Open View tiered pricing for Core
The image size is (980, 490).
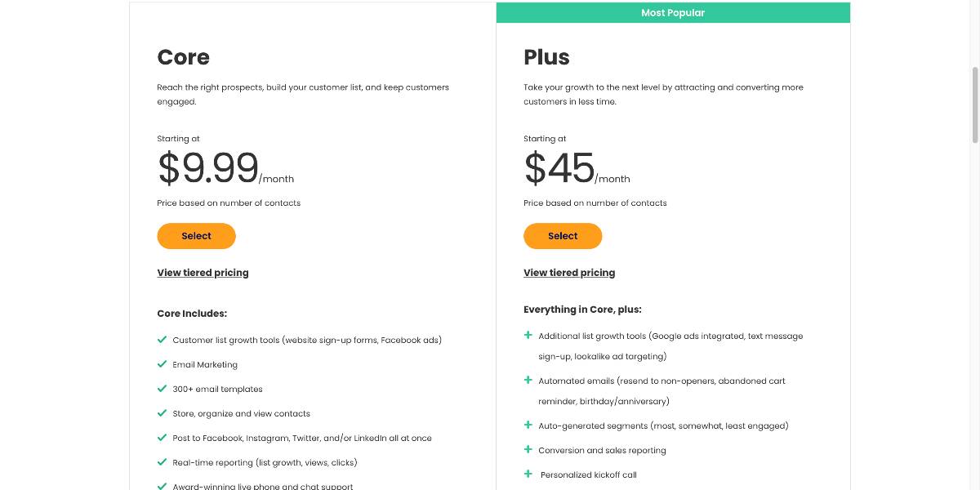[203, 273]
